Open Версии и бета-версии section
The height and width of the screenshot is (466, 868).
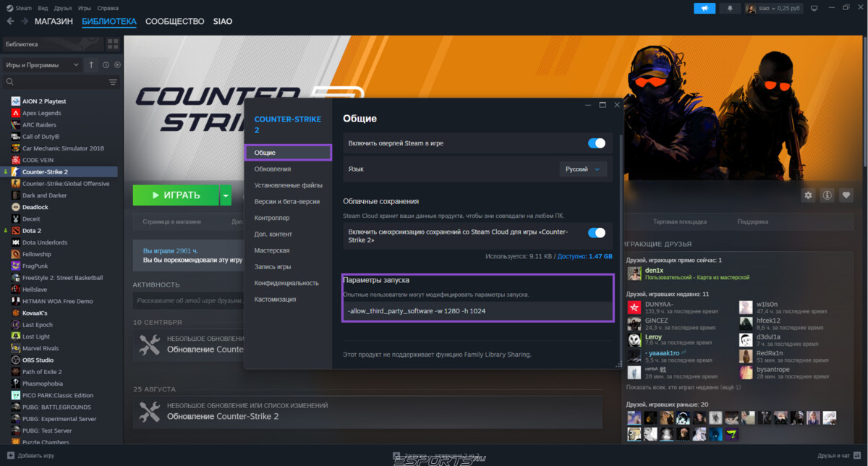(x=287, y=201)
